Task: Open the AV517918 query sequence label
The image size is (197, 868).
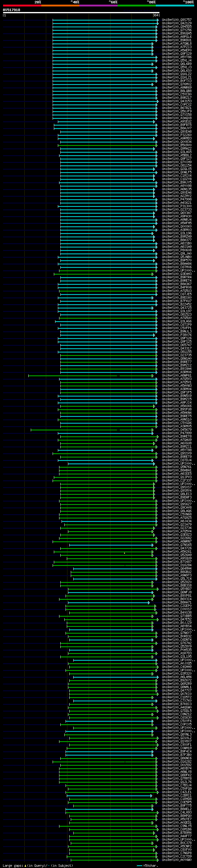Action: (x=11, y=10)
